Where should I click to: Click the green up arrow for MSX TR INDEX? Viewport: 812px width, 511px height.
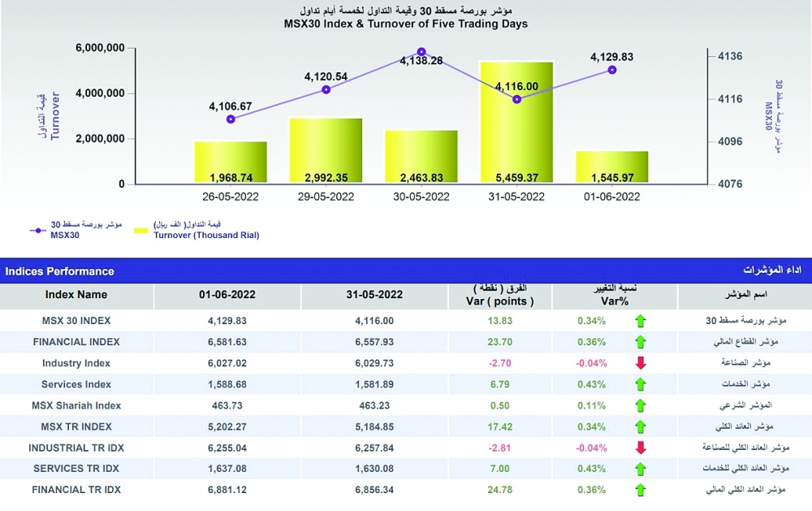(x=641, y=427)
